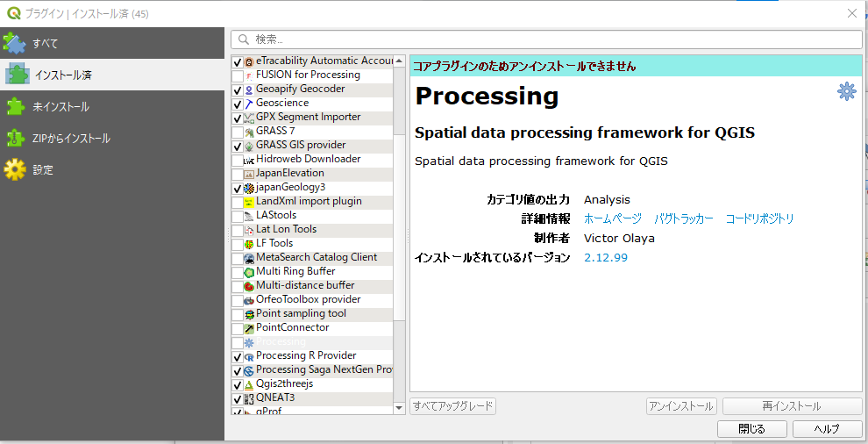The height and width of the screenshot is (444, 868).
Task: Close the plugin manager window
Action: [x=852, y=13]
